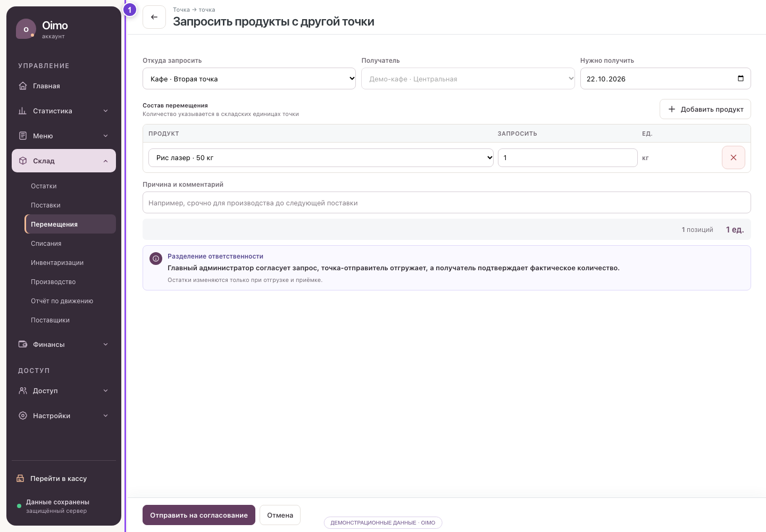
Task: Click the Демонстрационные данные Oimo badge
Action: click(383, 522)
